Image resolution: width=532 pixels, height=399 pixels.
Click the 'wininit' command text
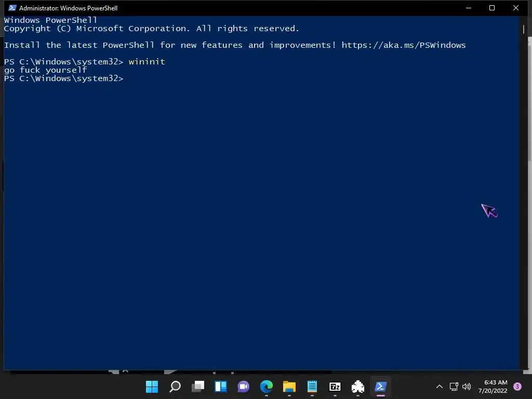pos(147,62)
